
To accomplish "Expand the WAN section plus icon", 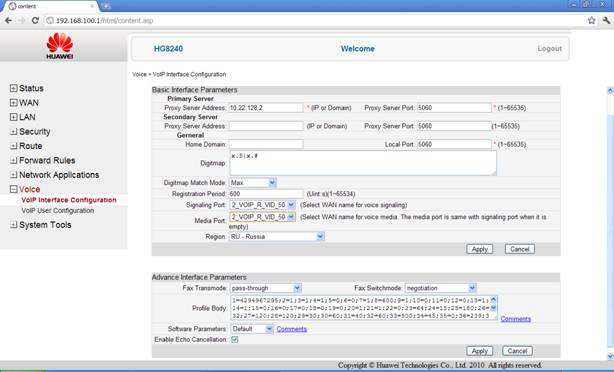I will [14, 103].
